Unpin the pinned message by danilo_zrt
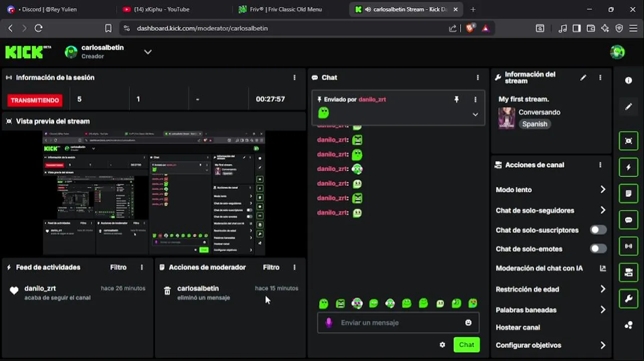This screenshot has width=644, height=361. pos(456,100)
